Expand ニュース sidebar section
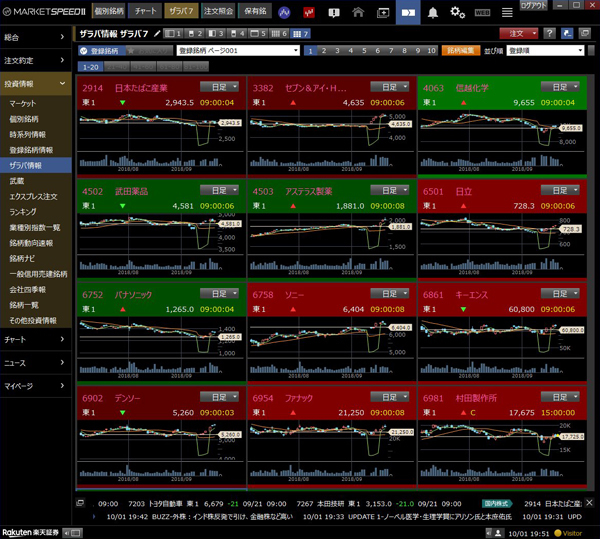This screenshot has height=539, width=600. pos(36,363)
